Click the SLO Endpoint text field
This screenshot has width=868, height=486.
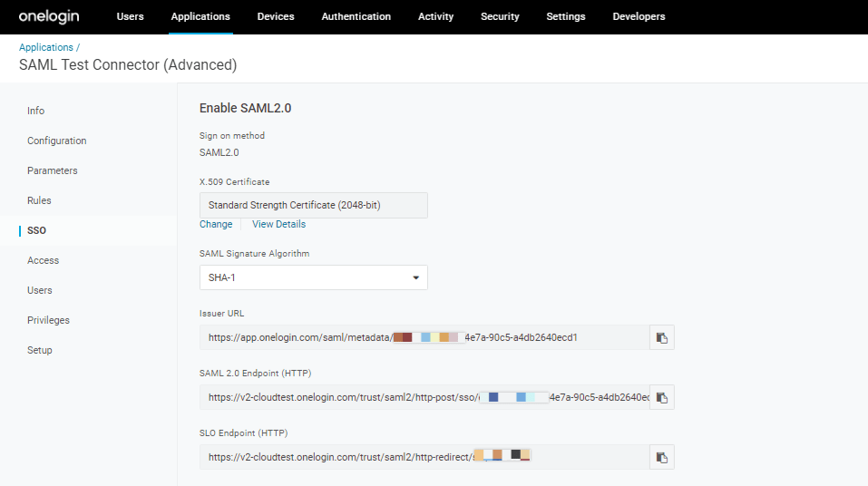(x=424, y=457)
